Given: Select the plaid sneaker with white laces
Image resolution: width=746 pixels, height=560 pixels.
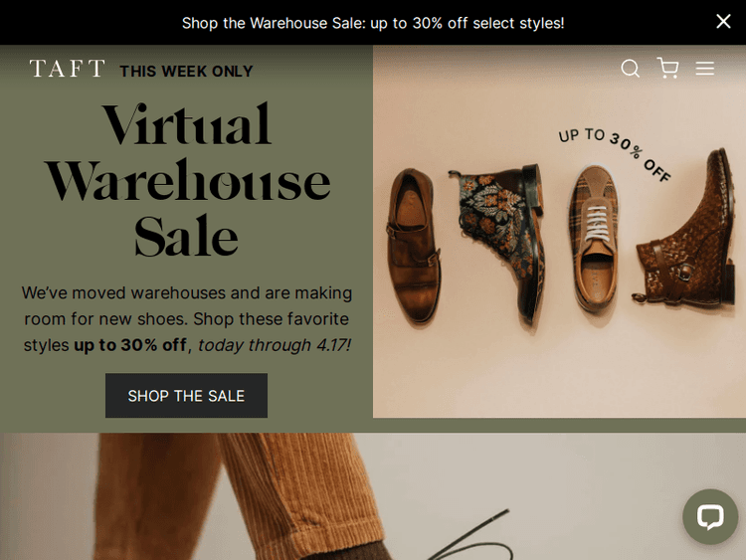Looking at the screenshot, I should [594, 238].
